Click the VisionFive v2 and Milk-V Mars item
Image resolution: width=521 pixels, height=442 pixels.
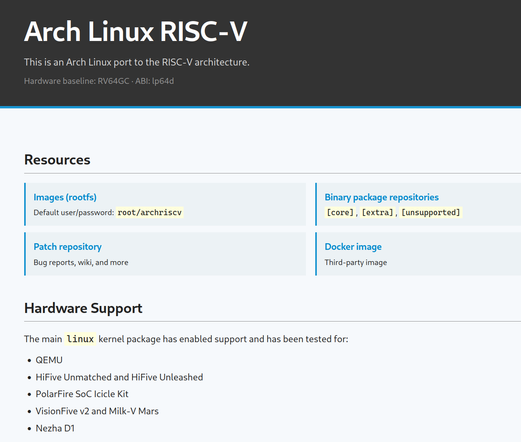(97, 411)
